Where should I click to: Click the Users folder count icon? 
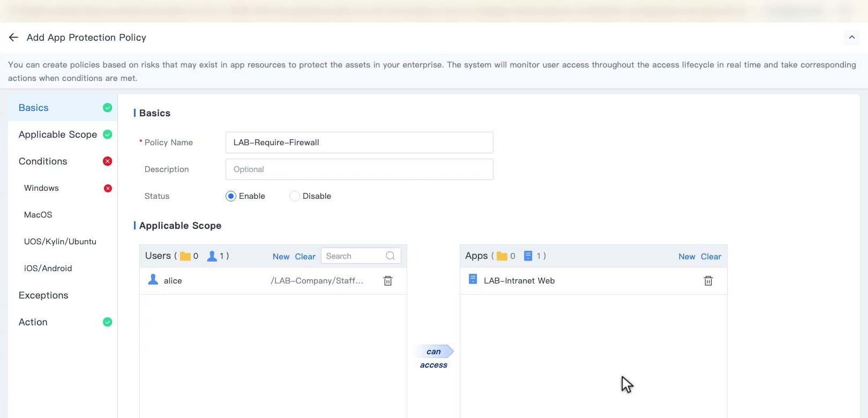point(185,256)
